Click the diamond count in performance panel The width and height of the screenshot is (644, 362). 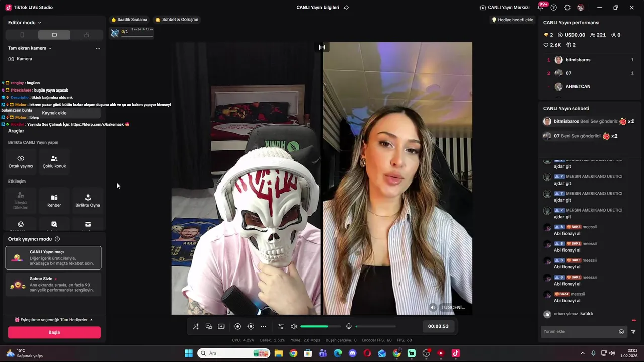[548, 35]
